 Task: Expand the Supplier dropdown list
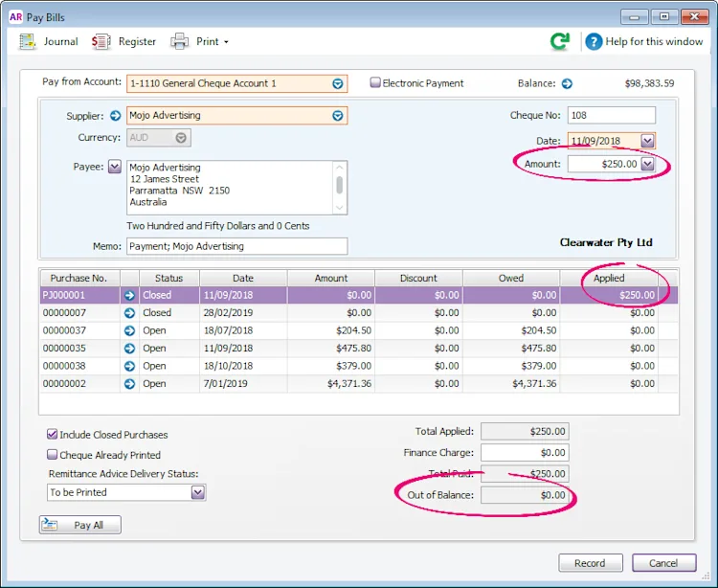click(x=338, y=116)
